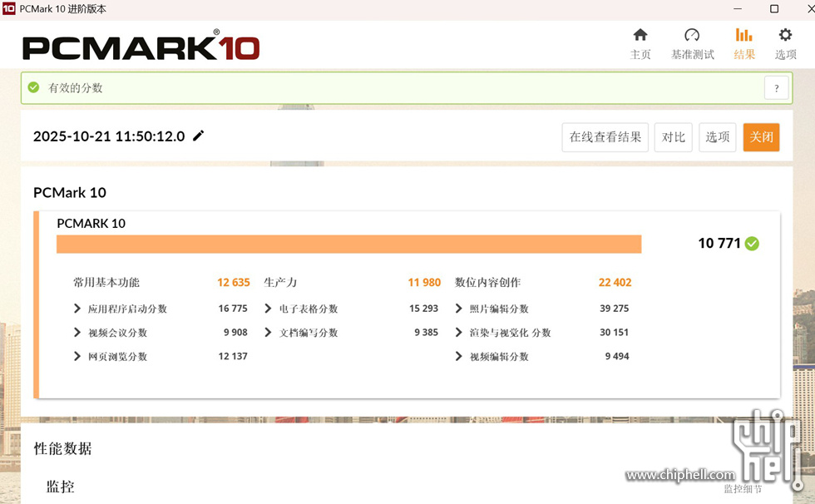This screenshot has width=815, height=504.
Task: Click the pencil edit icon beside the date
Action: point(199,136)
